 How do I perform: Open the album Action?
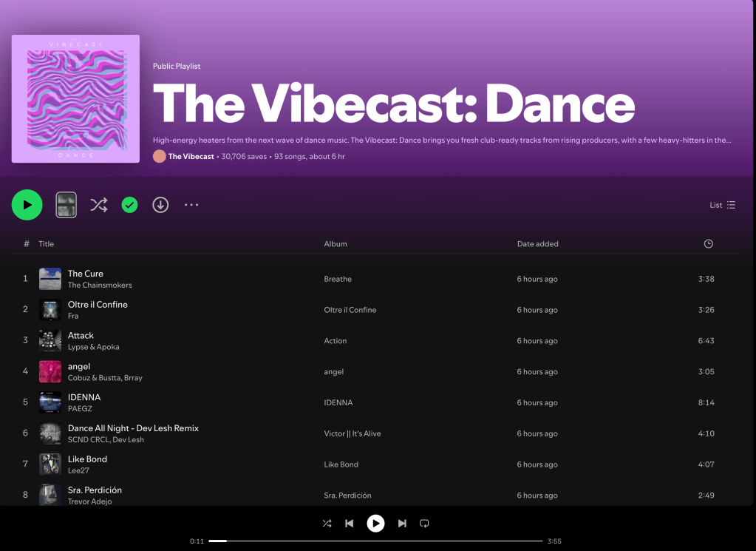[x=335, y=341]
